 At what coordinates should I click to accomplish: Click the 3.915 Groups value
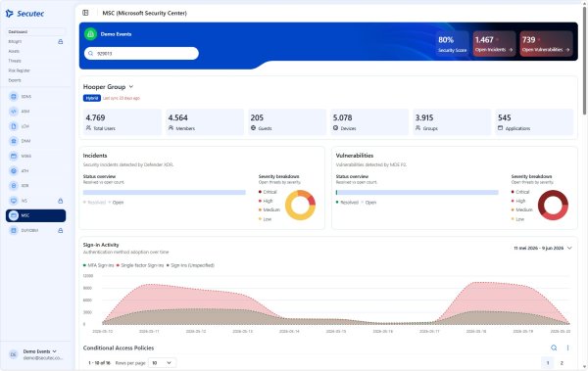click(x=424, y=117)
